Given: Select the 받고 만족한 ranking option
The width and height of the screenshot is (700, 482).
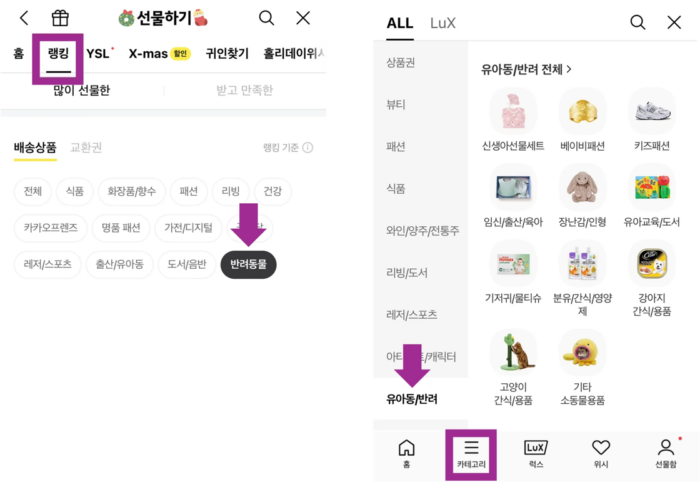Looking at the screenshot, I should pos(245,91).
